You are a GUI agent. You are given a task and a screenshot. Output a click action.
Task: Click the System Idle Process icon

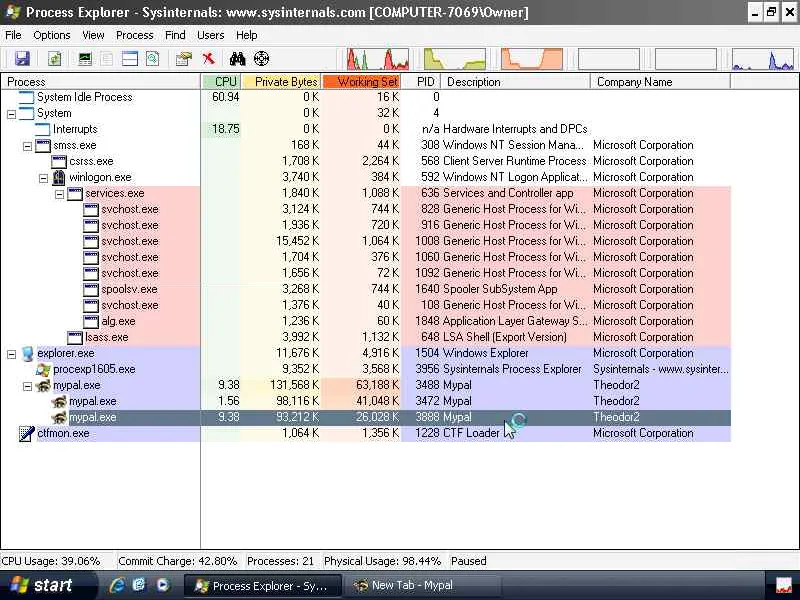(x=27, y=97)
